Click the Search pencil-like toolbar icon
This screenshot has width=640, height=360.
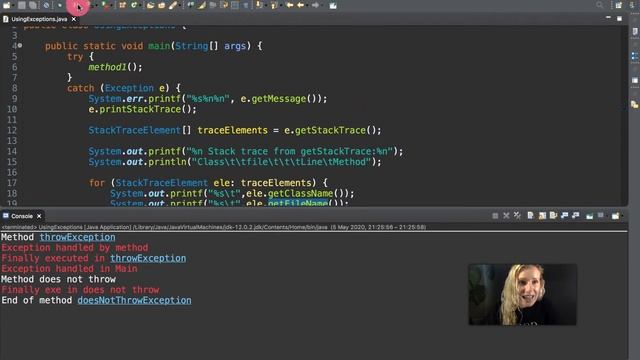point(173,5)
